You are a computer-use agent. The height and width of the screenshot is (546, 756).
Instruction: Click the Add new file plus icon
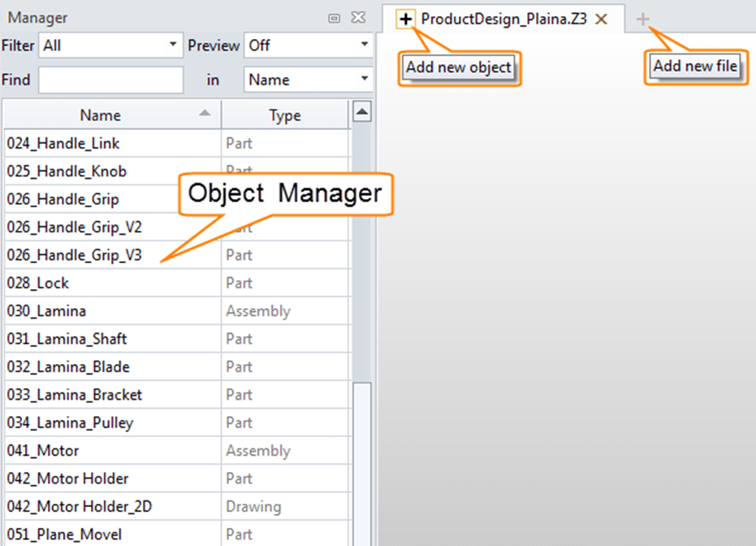click(642, 19)
